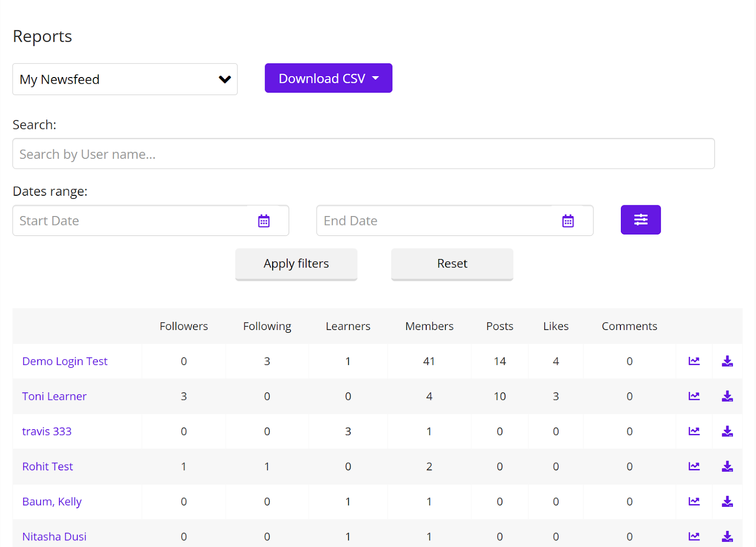The image size is (756, 547).
Task: Open Nitasha Dusi user link
Action: [x=54, y=537]
